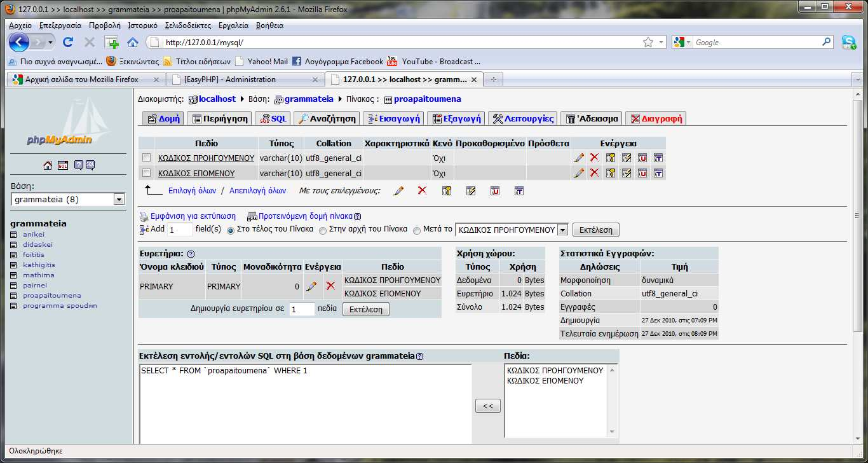The height and width of the screenshot is (463, 868).
Task: Open phpMyAdmin home icon in sidebar
Action: pos(48,165)
